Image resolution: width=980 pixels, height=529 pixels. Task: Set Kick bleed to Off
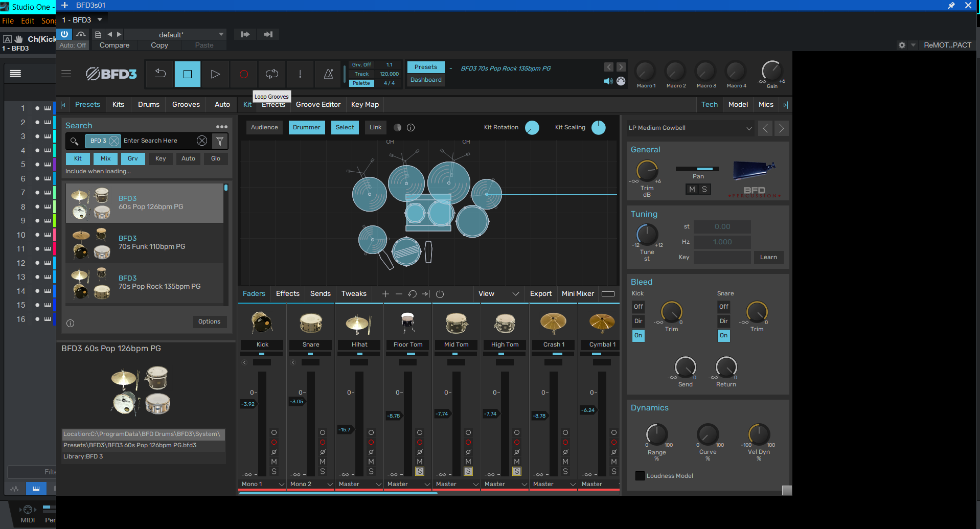click(639, 307)
